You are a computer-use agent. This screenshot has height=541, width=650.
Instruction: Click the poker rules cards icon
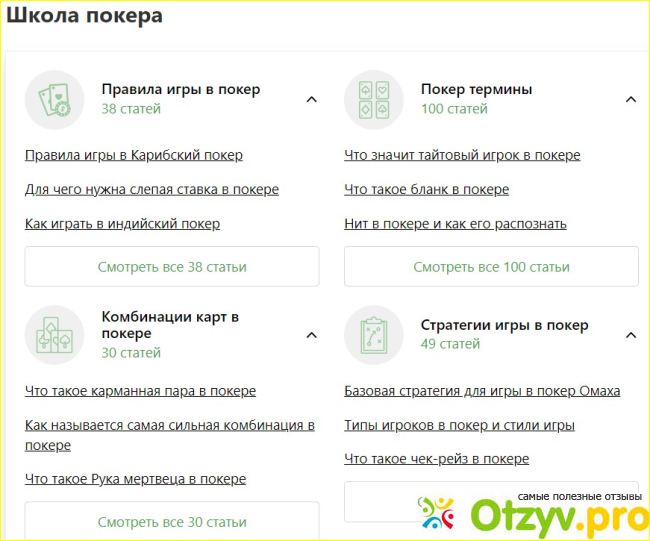tap(54, 99)
